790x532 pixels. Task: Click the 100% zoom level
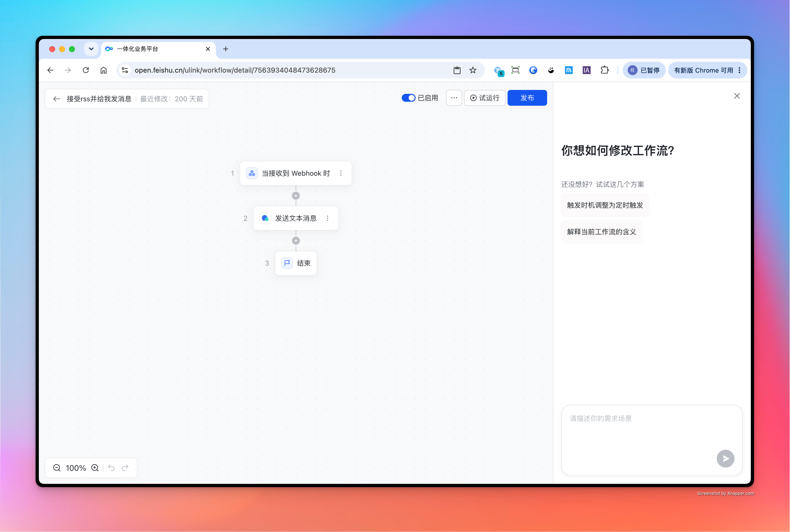pyautogui.click(x=76, y=468)
